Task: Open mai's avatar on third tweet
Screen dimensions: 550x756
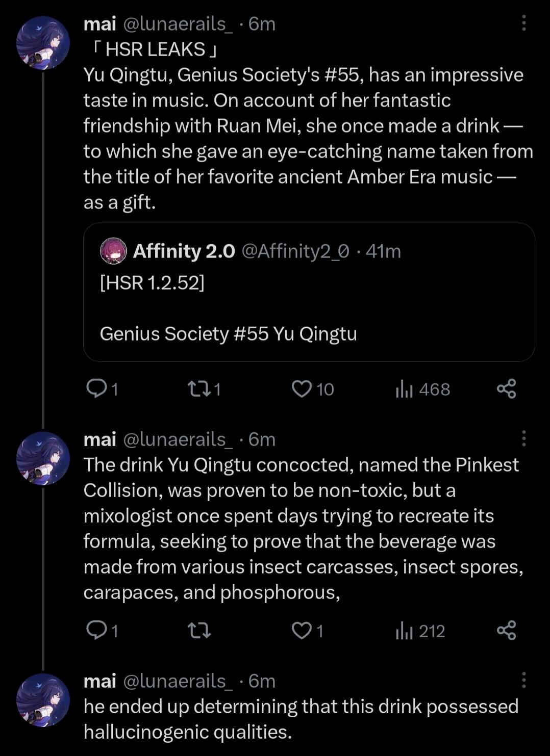Action: (x=43, y=699)
